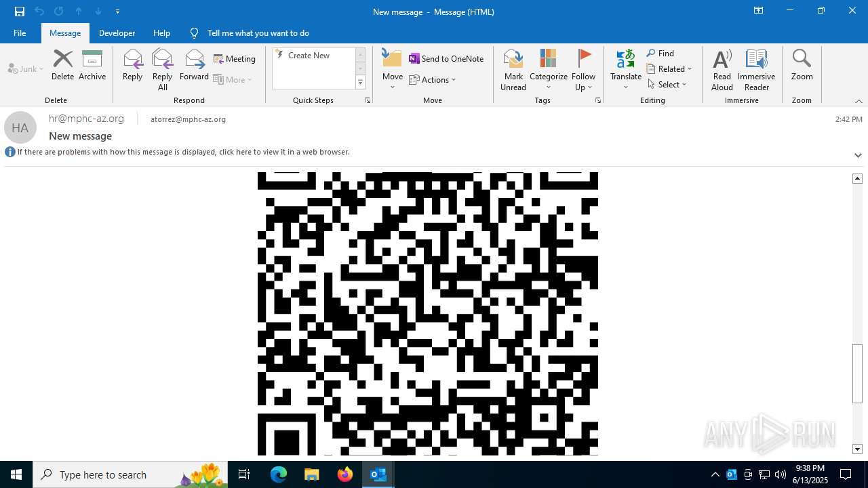Click recipient atorrez@mphc-az.org
This screenshot has height=488, width=868.
[x=188, y=119]
